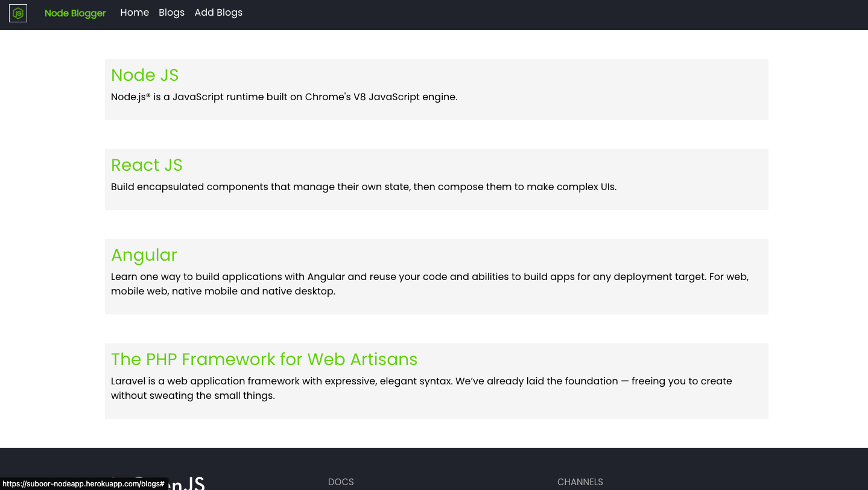The height and width of the screenshot is (490, 868).
Task: Click the Node JS logo icon in navbar
Action: [18, 13]
